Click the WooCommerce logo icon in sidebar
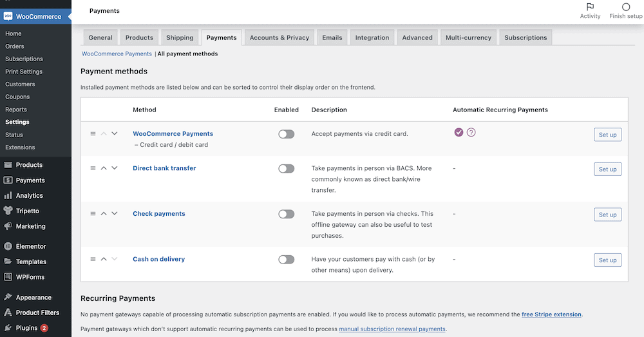Image resolution: width=644 pixels, height=337 pixels. pyautogui.click(x=8, y=17)
